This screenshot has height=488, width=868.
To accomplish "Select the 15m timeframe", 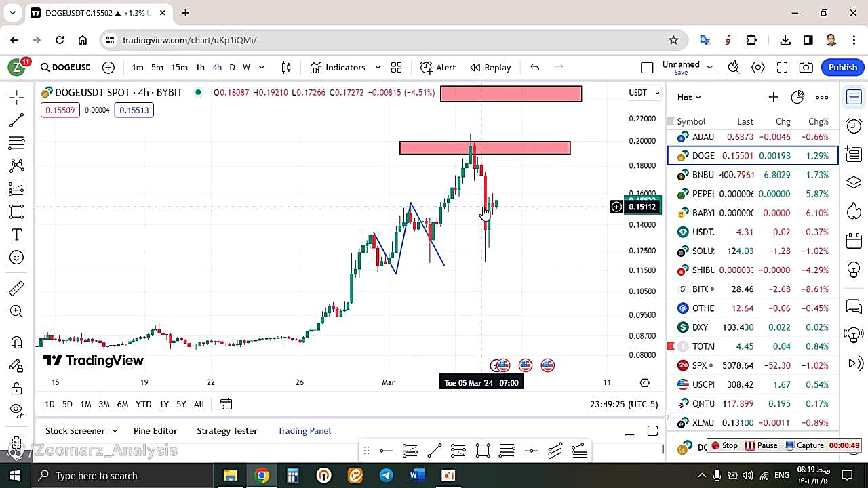I will [x=179, y=67].
